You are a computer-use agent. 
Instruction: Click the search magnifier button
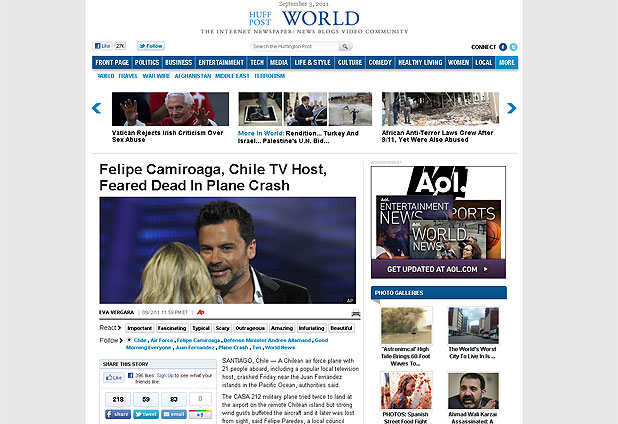click(345, 46)
